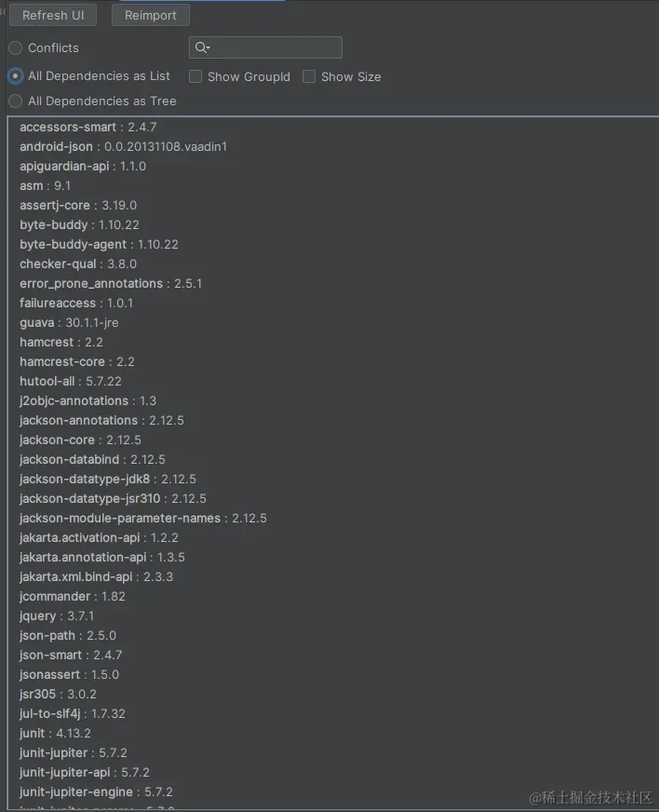Select the hutool-all : 5.7.22 entry
Viewport: 659px width, 812px height.
point(71,381)
